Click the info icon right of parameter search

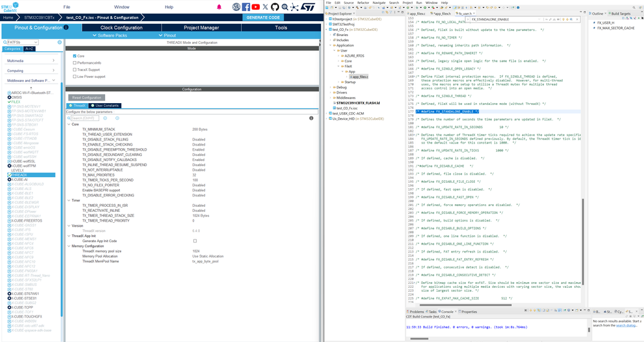point(311,119)
